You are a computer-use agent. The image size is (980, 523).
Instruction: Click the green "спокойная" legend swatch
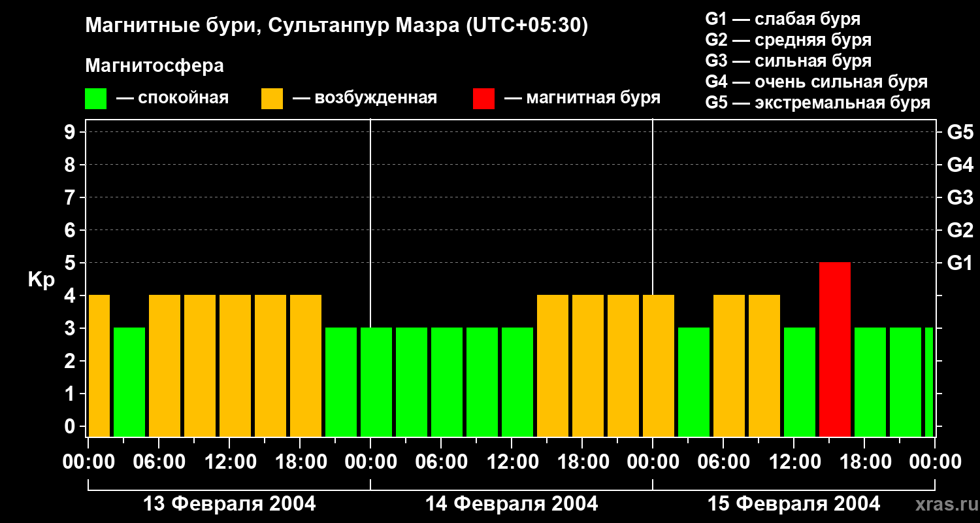point(95,99)
